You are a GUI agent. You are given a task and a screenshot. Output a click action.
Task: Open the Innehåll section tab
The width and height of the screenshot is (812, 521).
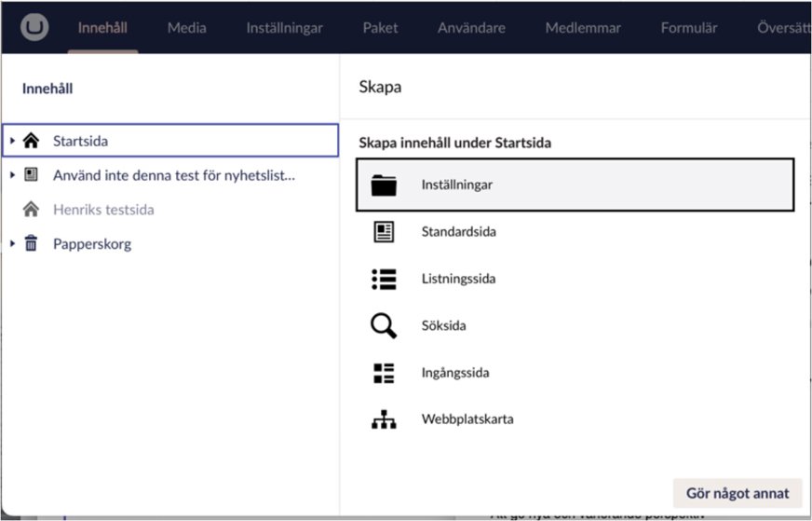coord(102,27)
